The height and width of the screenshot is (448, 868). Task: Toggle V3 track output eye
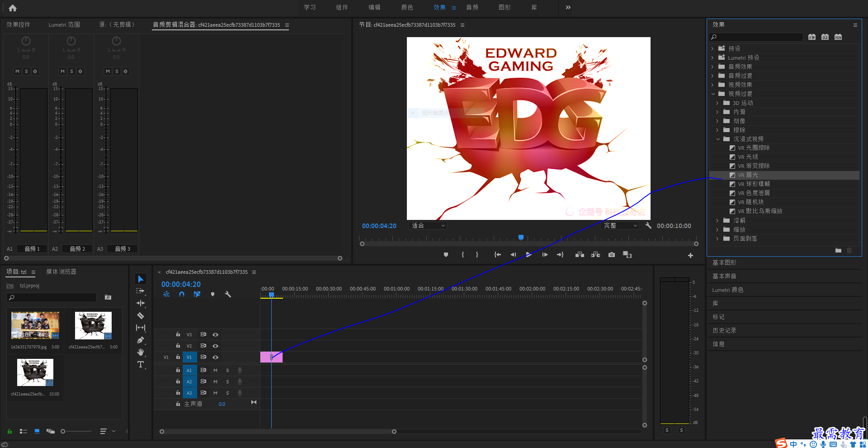point(216,334)
